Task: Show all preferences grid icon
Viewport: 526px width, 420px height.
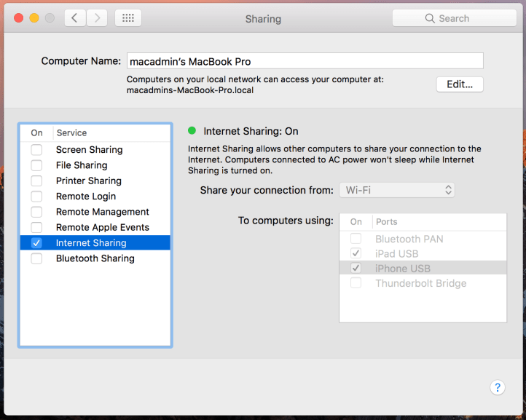Action: (x=128, y=18)
